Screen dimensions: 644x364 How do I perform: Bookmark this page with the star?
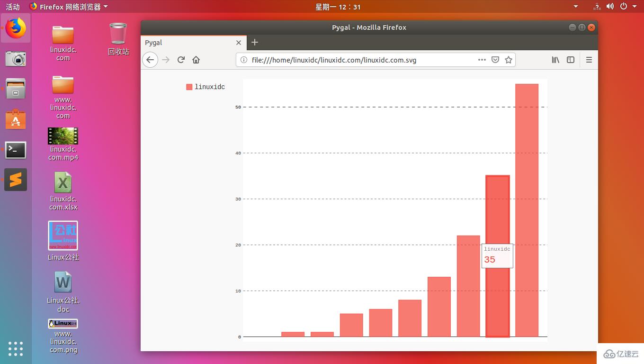[x=509, y=60]
